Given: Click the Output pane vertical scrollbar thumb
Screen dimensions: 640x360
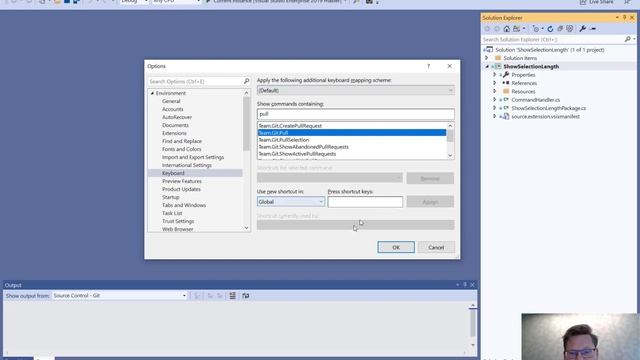Looking at the screenshot, I should point(473,322).
